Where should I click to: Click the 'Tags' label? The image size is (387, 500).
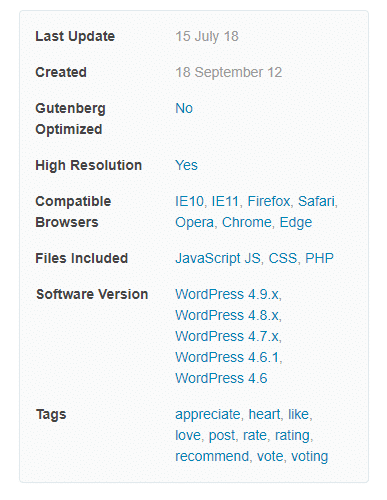51,414
